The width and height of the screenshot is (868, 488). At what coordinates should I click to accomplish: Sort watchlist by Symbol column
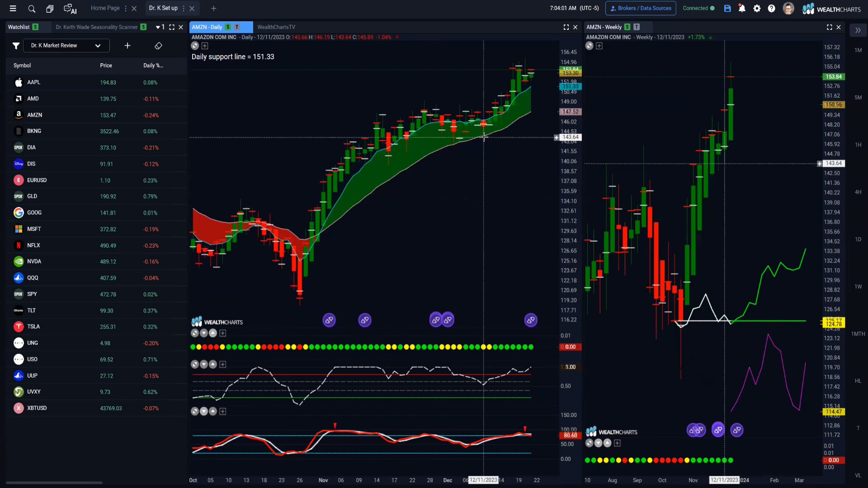click(x=22, y=66)
